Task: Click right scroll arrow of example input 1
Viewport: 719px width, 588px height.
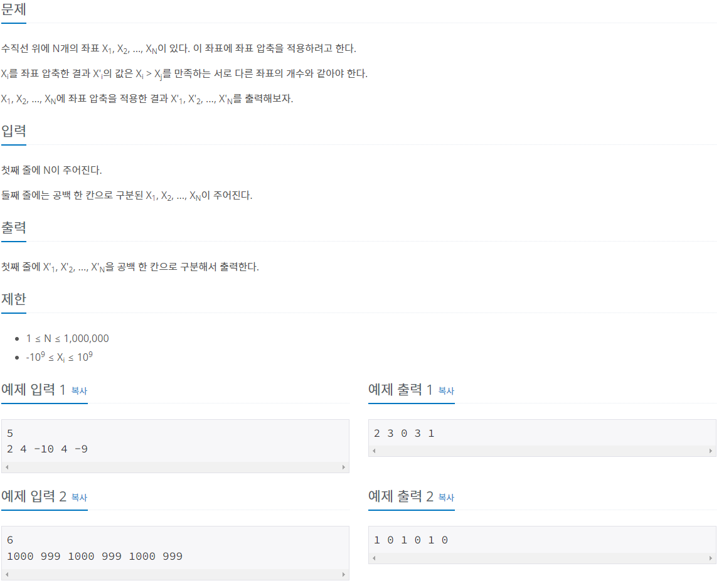Action: pyautogui.click(x=343, y=468)
